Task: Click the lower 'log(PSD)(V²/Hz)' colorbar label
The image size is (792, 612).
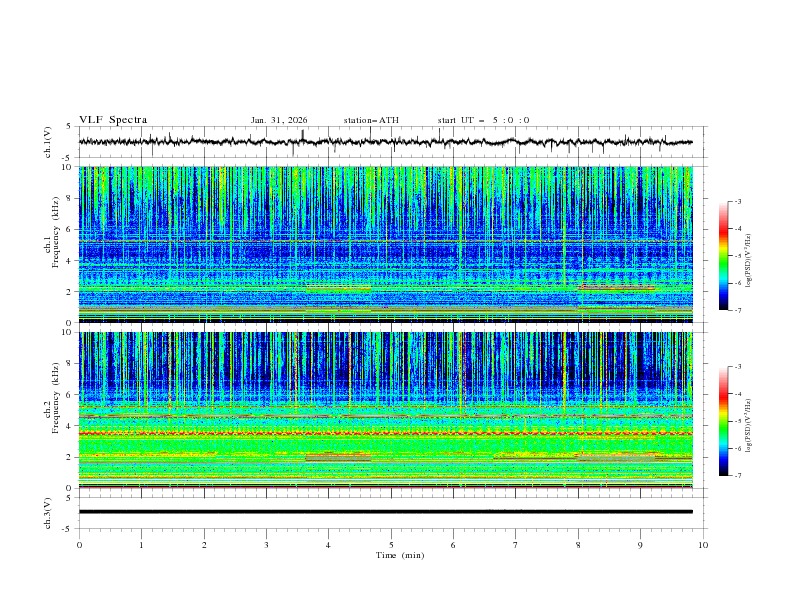Action: click(749, 426)
